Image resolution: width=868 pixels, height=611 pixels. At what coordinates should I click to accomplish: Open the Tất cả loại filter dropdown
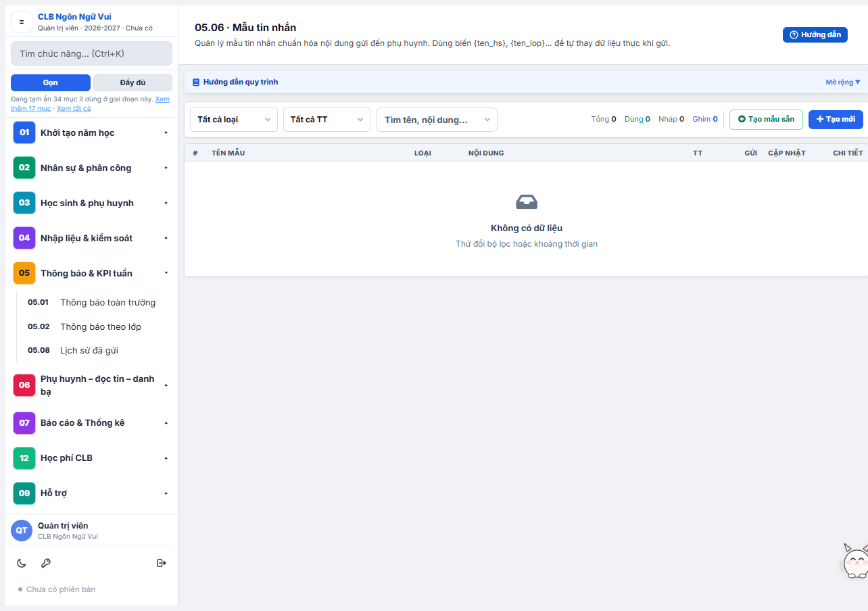(x=234, y=120)
